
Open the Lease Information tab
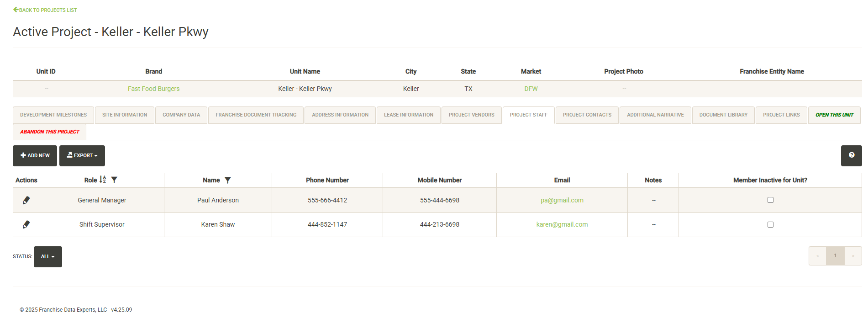(x=408, y=115)
